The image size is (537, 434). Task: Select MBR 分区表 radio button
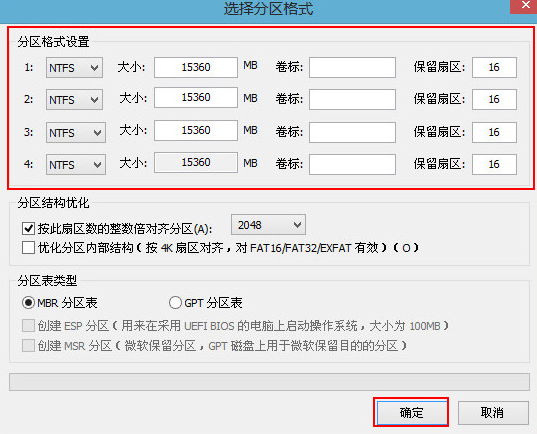point(28,302)
